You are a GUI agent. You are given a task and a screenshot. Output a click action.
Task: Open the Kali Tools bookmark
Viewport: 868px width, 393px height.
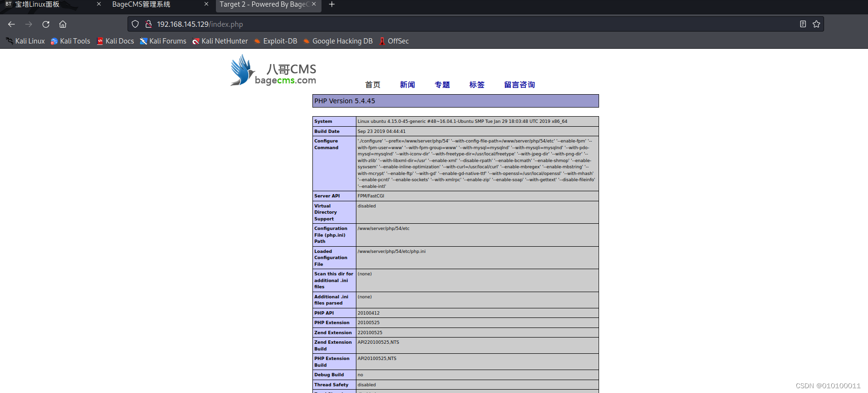click(70, 41)
